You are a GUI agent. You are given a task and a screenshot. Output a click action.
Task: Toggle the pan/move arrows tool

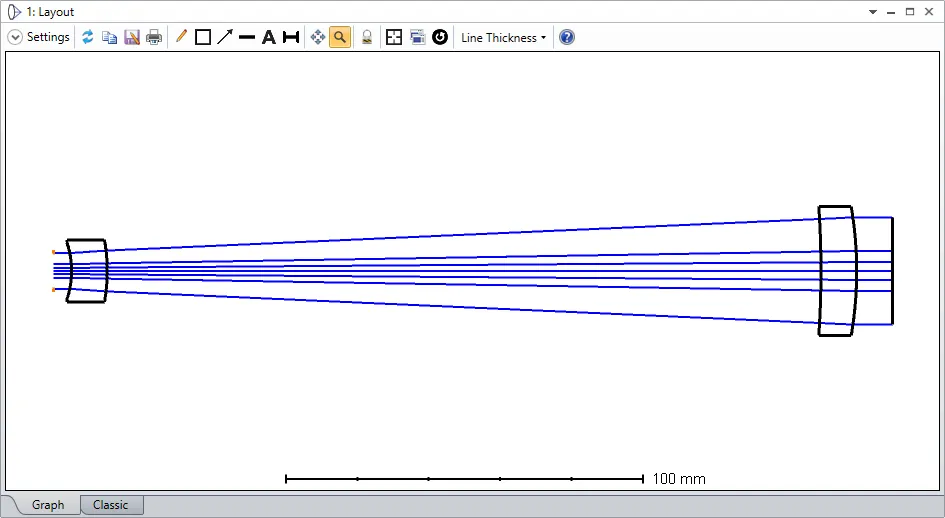point(318,37)
